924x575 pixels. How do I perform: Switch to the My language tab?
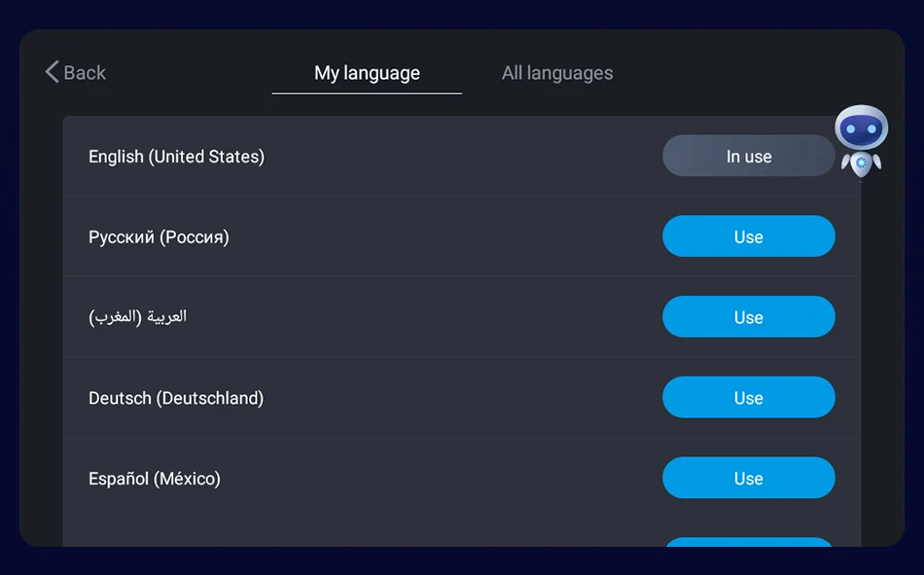pyautogui.click(x=367, y=73)
